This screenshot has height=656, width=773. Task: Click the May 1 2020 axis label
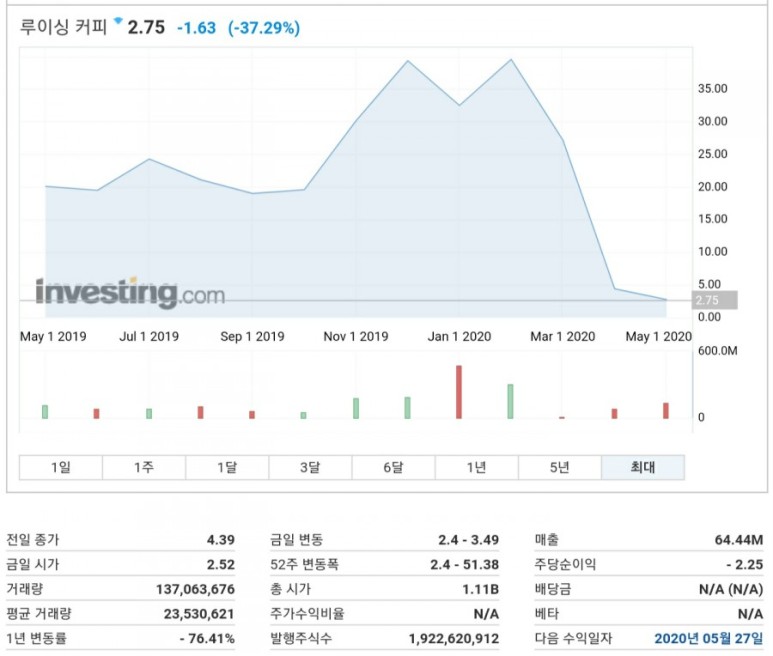659,337
